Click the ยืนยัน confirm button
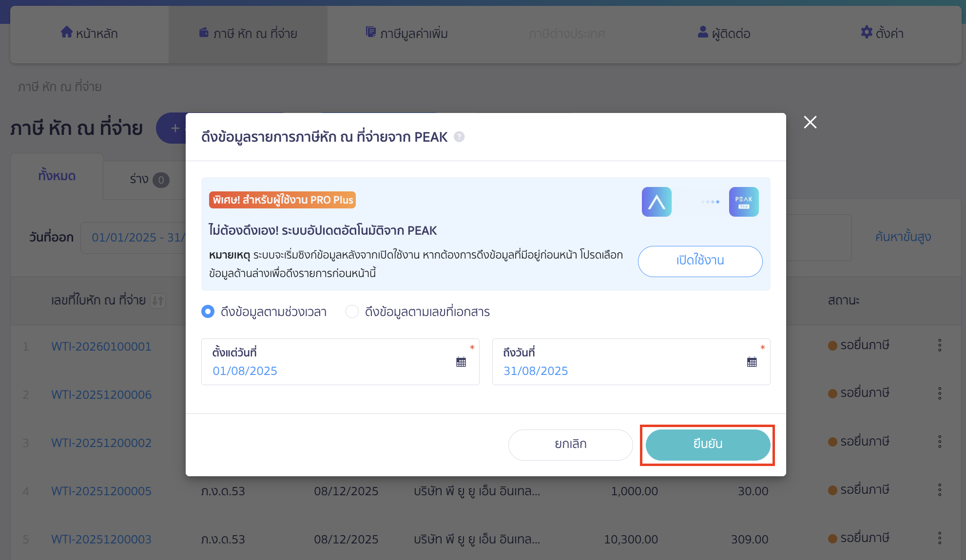 [x=707, y=445]
